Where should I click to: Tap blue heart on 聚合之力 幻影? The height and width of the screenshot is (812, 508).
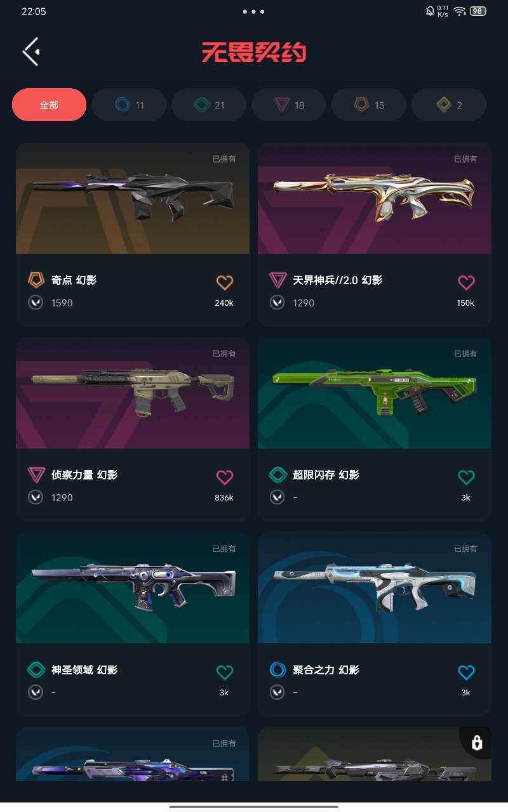click(x=466, y=672)
